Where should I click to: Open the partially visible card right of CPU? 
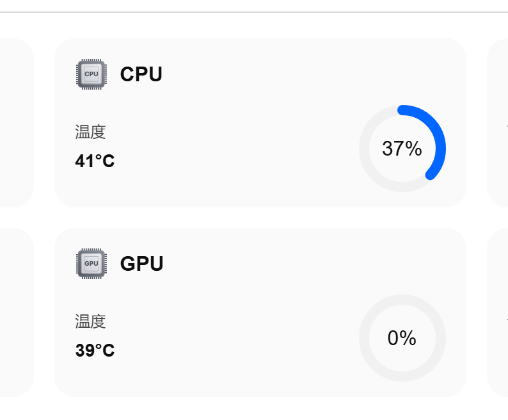coord(498,123)
